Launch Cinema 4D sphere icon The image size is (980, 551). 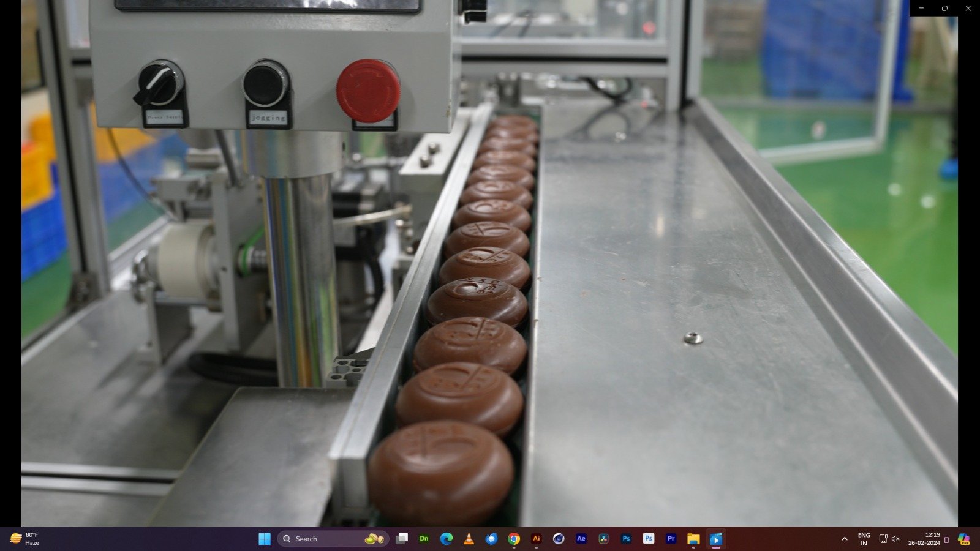(x=559, y=539)
